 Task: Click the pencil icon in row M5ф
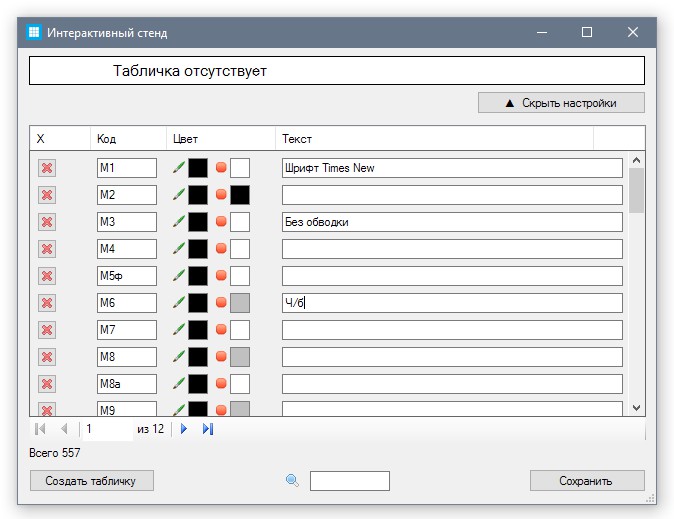tap(179, 276)
